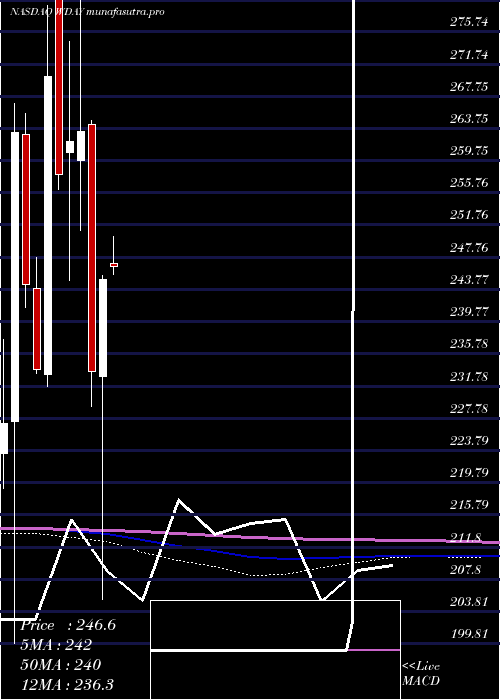The height and width of the screenshot is (700, 500).
Task: Click the 5MA : 242 readout
Action: tap(56, 645)
